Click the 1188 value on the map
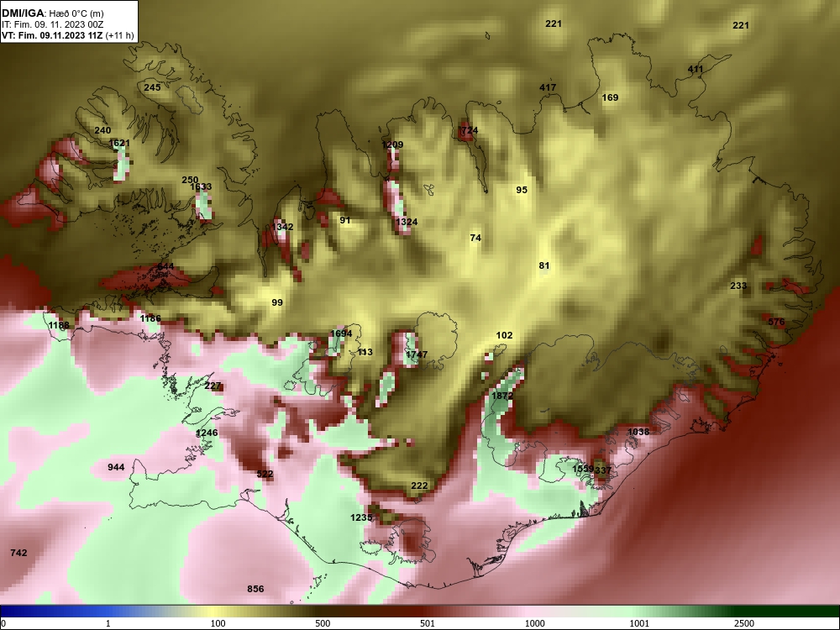 (59, 326)
